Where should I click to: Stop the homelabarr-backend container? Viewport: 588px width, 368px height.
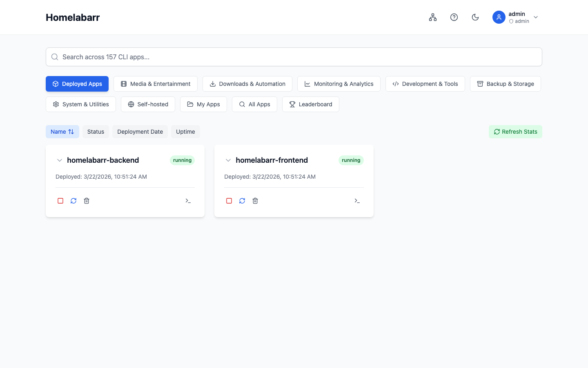[60, 201]
